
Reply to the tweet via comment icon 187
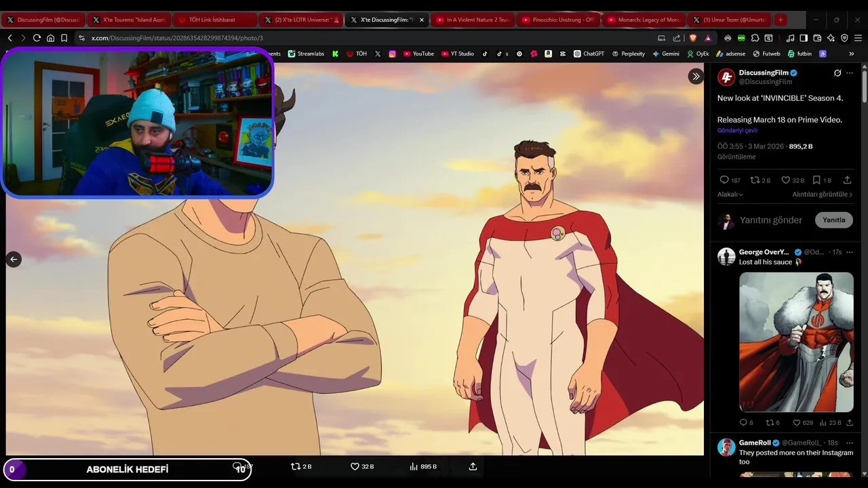coord(730,180)
